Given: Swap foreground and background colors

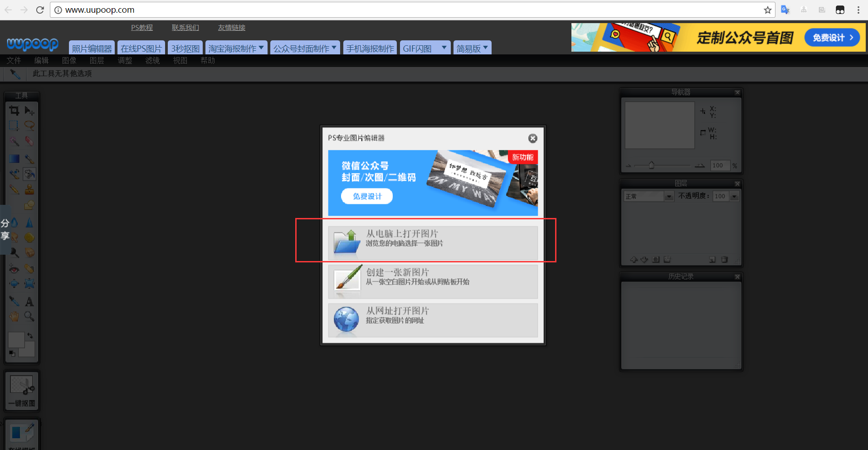Looking at the screenshot, I should (30, 336).
